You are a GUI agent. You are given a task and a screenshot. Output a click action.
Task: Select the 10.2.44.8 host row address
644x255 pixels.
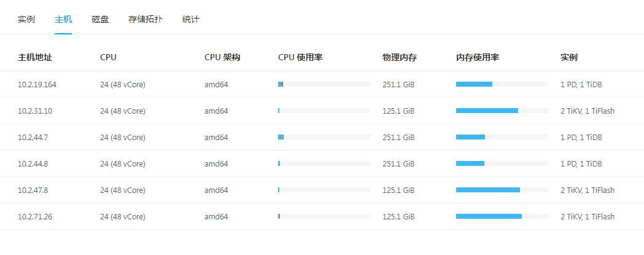coord(33,163)
